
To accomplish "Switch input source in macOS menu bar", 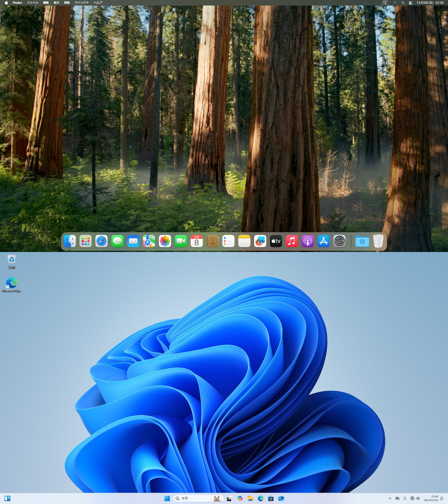I will pyautogui.click(x=385, y=3).
